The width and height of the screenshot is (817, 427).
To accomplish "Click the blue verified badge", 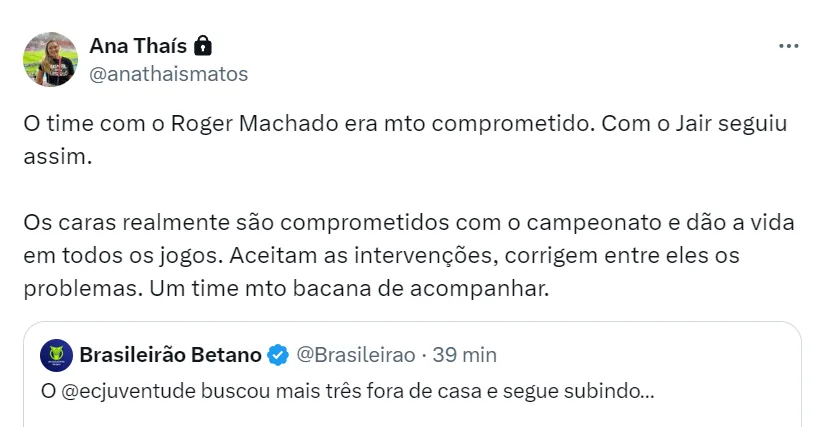I will click(279, 355).
